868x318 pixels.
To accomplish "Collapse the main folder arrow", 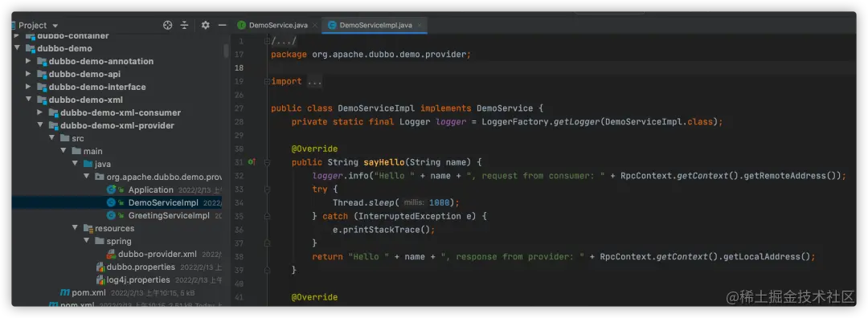I will pyautogui.click(x=63, y=151).
